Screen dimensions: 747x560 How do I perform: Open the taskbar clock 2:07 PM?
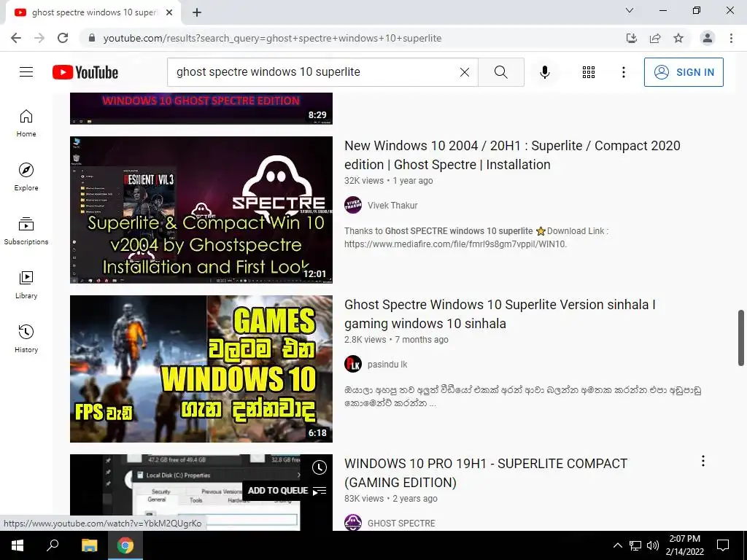point(684,545)
